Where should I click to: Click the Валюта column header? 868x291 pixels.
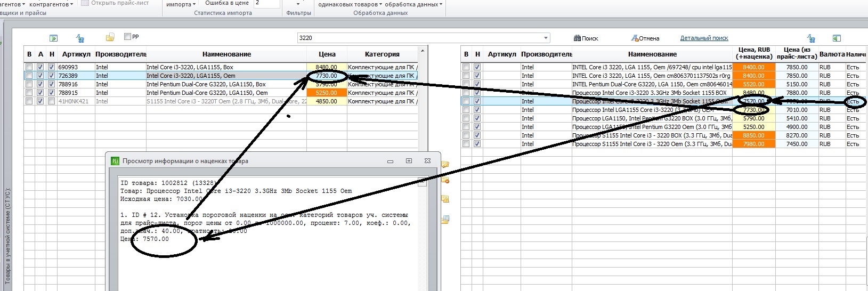pos(832,54)
